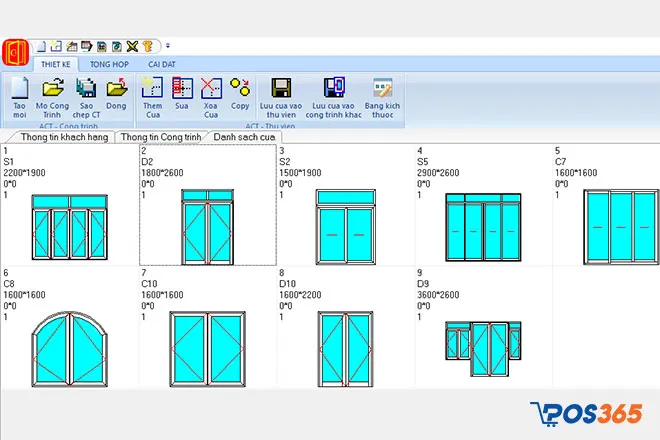Save door with Luu cua vao thu vien
This screenshot has height=440, width=660.
pos(281,88)
